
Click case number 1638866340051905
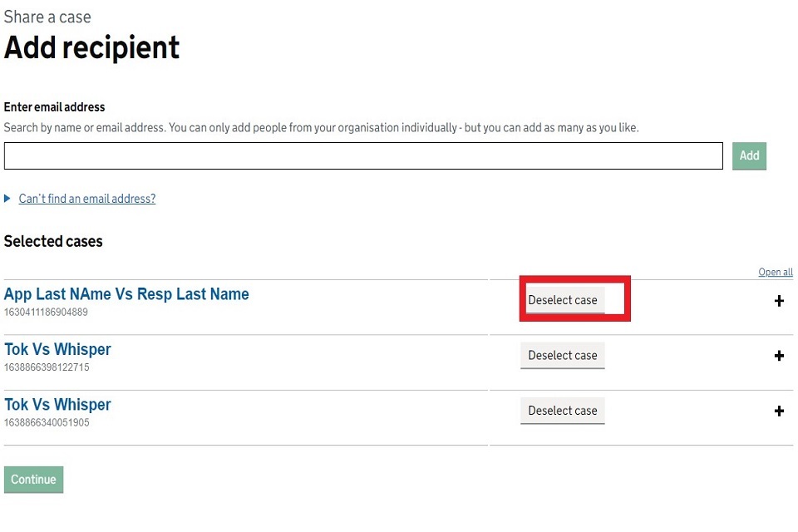pos(47,422)
